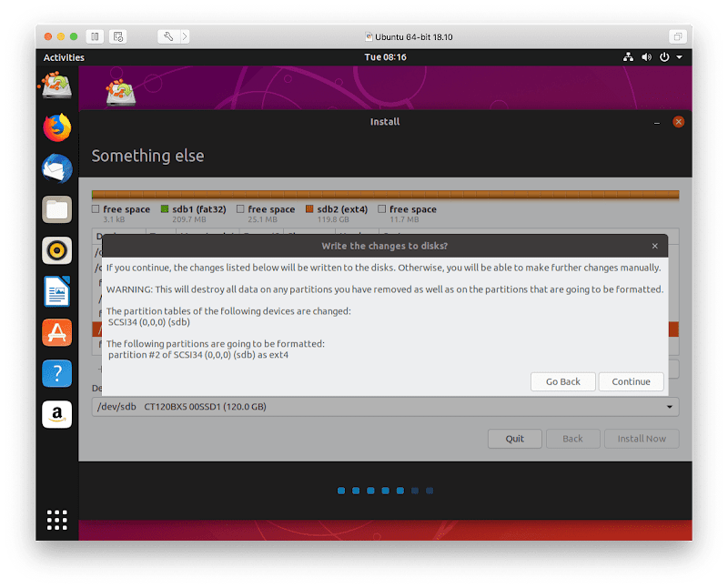The image size is (728, 588).
Task: Click the free space 11.7 MB legend box
Action: pyautogui.click(x=381, y=209)
